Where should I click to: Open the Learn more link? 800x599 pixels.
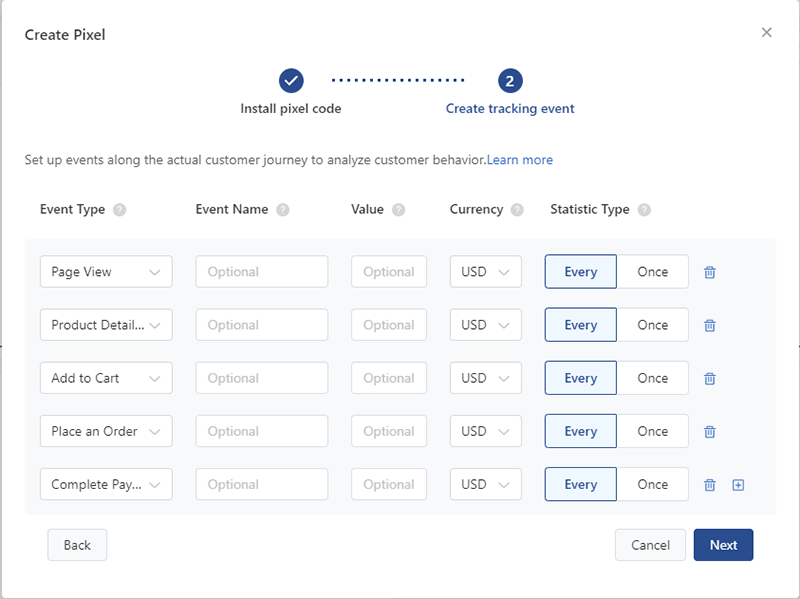520,160
